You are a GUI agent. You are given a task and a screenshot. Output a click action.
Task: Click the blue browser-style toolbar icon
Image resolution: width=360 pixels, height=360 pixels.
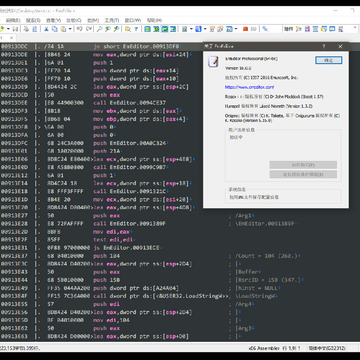tap(199, 29)
